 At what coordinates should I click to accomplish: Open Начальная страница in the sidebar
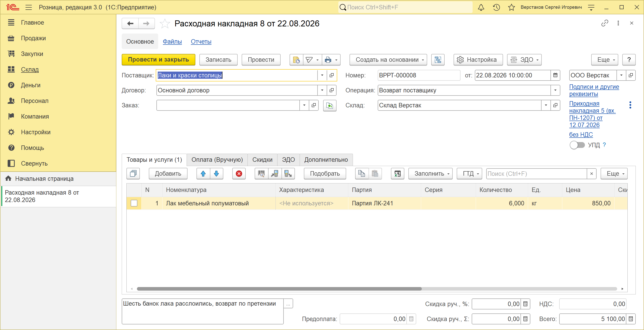[44, 179]
